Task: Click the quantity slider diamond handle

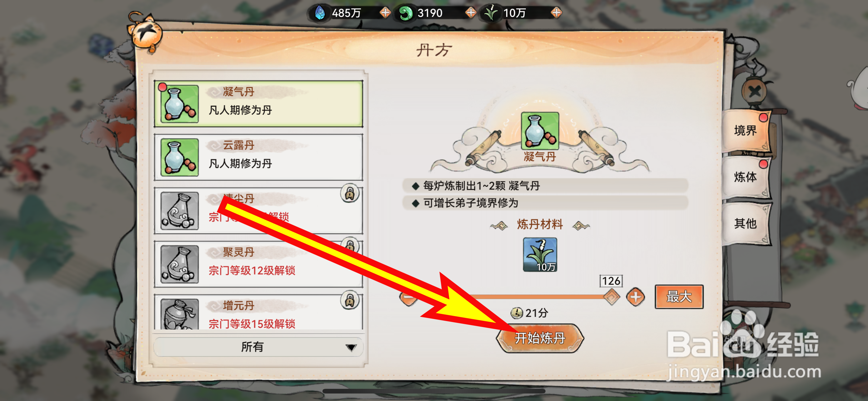Action: 611,297
